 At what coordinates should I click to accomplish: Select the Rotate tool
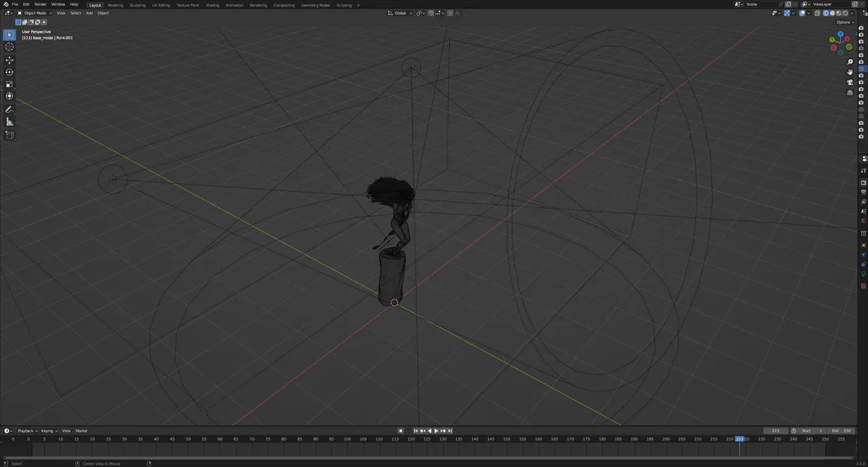coord(9,72)
